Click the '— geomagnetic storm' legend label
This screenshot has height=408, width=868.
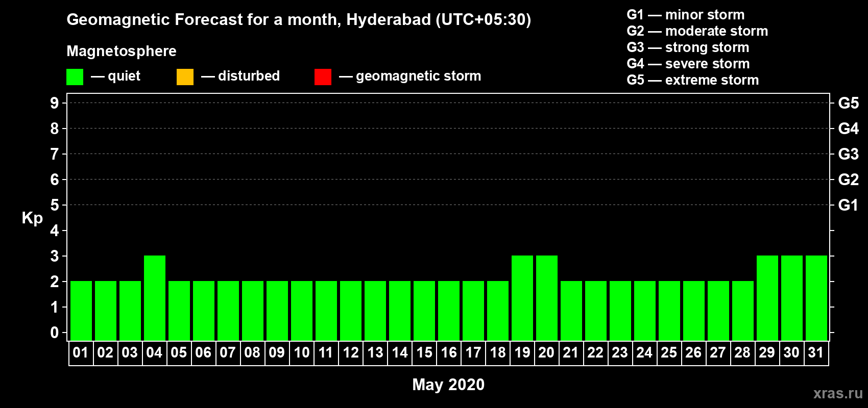[410, 76]
